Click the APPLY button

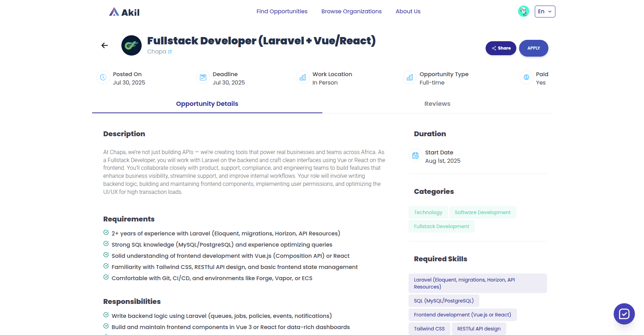[534, 48]
